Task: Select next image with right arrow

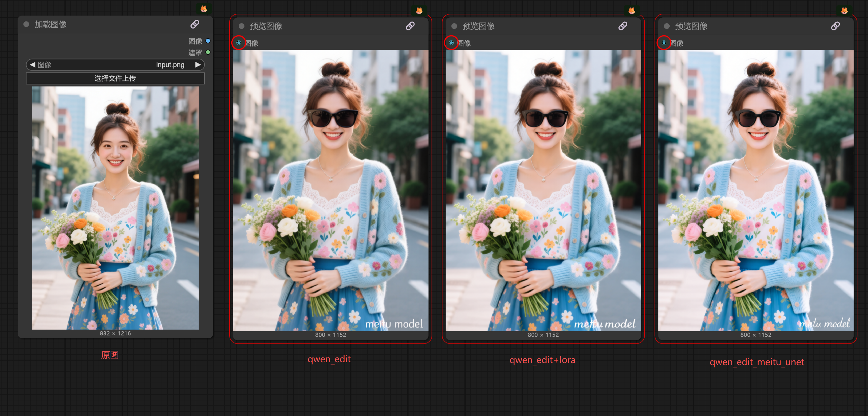Action: (x=198, y=64)
